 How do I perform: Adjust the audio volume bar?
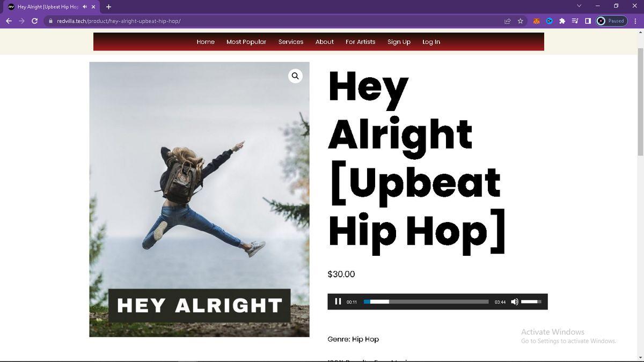pos(531,302)
